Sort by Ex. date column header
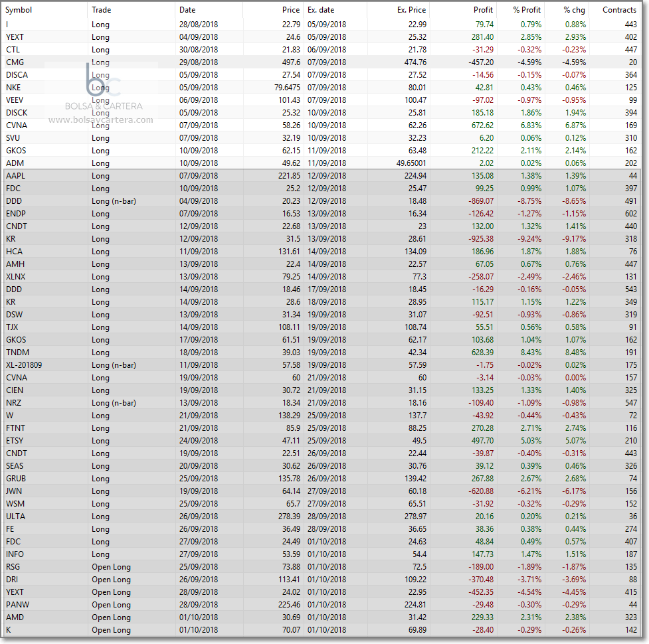Viewport: 649px width, 644px height. point(321,10)
